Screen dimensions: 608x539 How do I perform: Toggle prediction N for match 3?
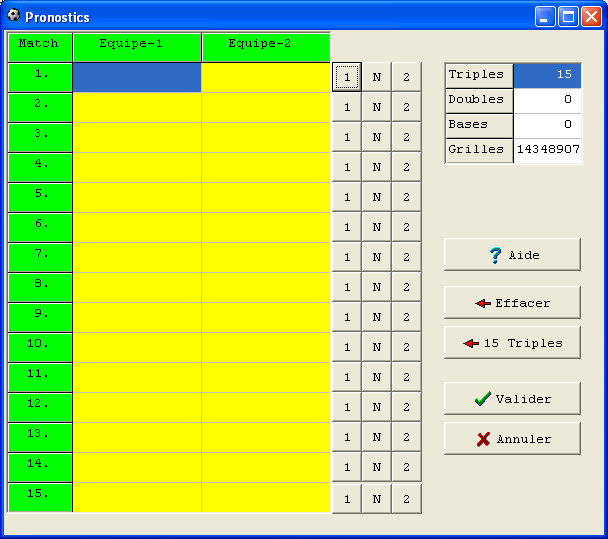point(377,137)
